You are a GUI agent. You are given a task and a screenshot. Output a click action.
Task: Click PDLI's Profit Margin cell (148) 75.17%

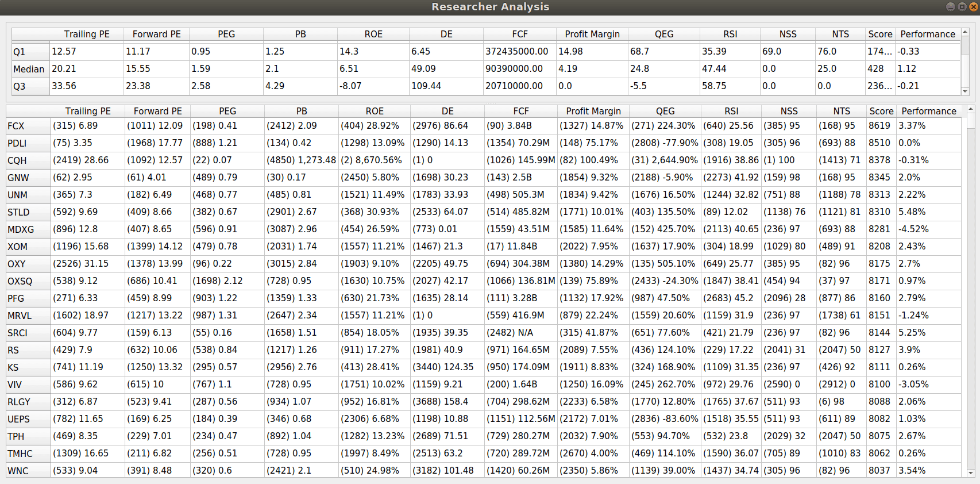[593, 143]
